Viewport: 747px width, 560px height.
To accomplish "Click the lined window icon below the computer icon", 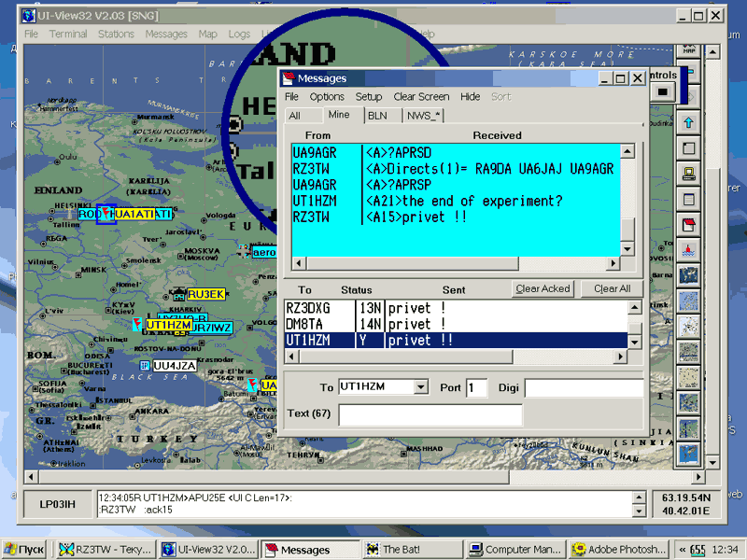I will [x=688, y=199].
